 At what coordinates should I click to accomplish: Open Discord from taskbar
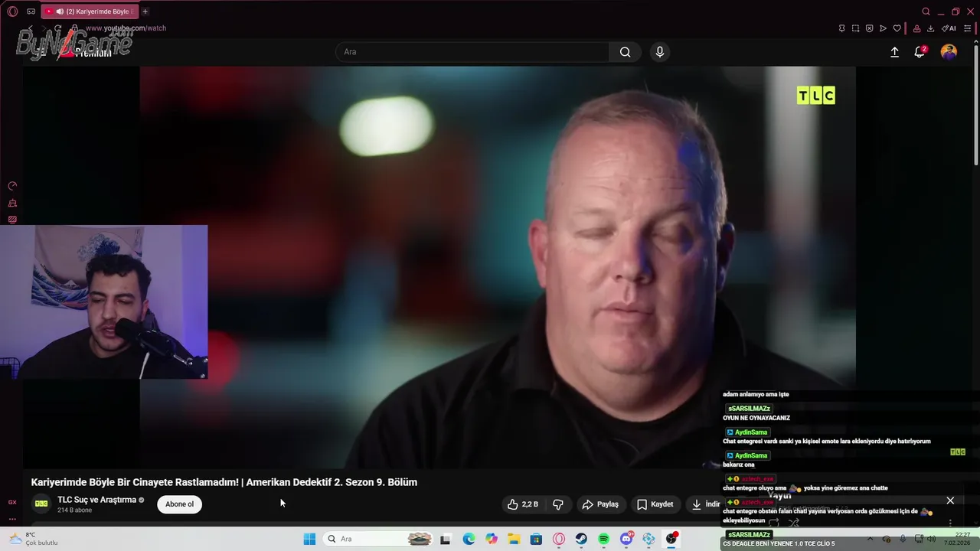tap(626, 539)
